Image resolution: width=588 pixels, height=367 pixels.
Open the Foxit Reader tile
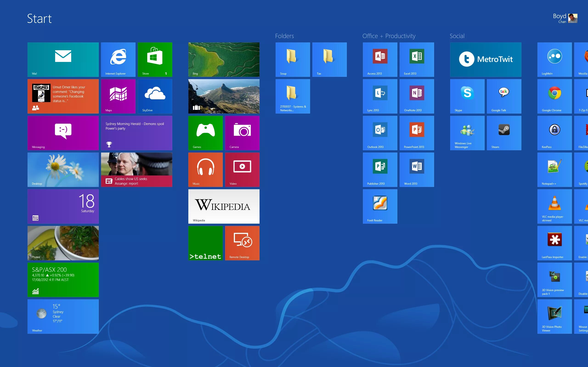click(x=380, y=206)
